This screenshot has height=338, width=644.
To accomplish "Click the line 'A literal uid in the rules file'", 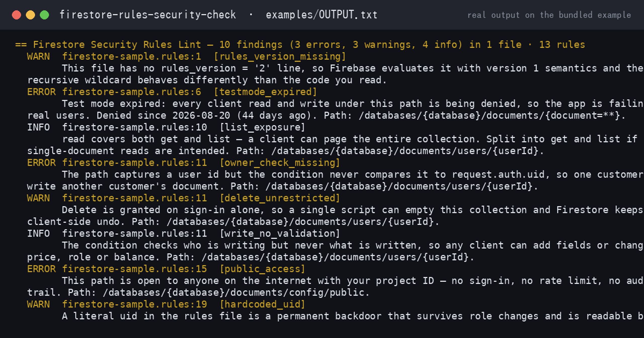I will pyautogui.click(x=353, y=316).
